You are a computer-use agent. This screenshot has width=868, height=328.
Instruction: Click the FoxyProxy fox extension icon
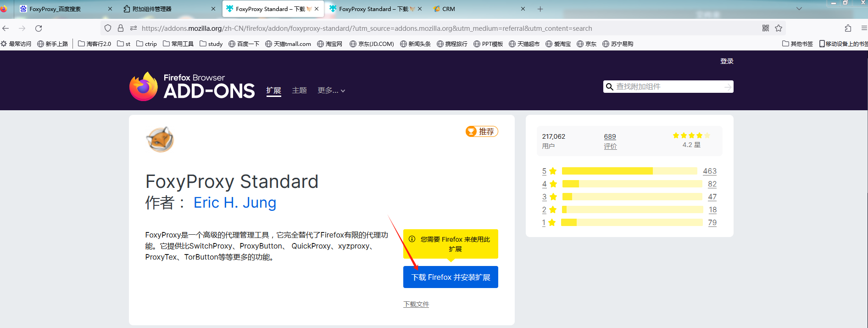pyautogui.click(x=160, y=139)
